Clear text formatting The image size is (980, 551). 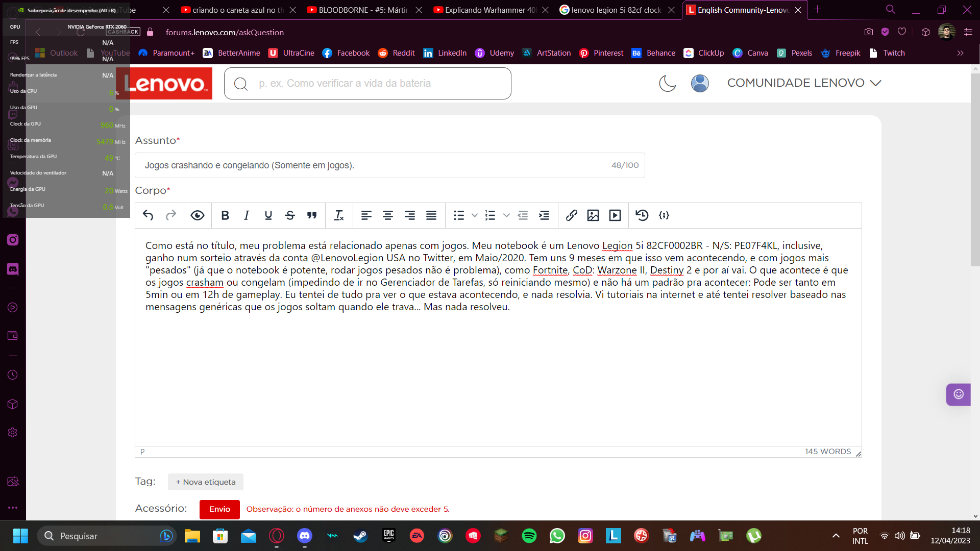[339, 215]
